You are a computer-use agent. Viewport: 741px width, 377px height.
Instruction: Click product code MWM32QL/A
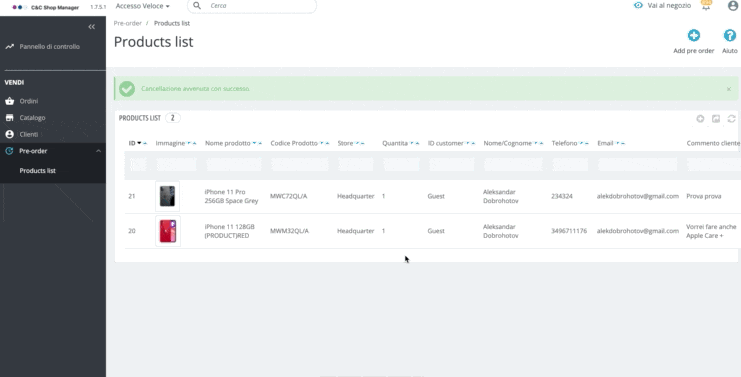coord(289,231)
